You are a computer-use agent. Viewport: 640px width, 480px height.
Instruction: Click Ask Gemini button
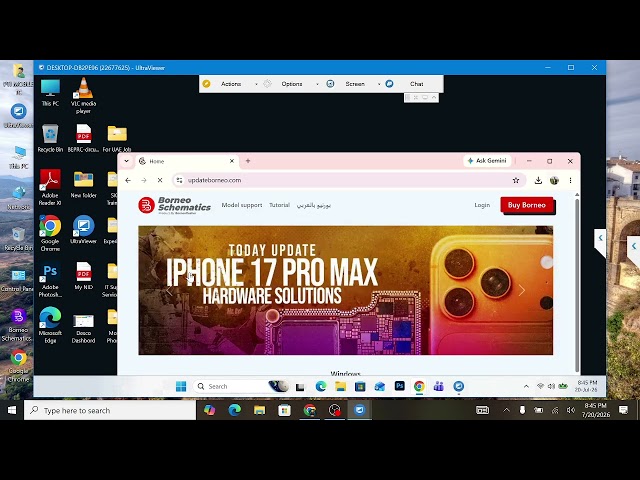coord(488,161)
